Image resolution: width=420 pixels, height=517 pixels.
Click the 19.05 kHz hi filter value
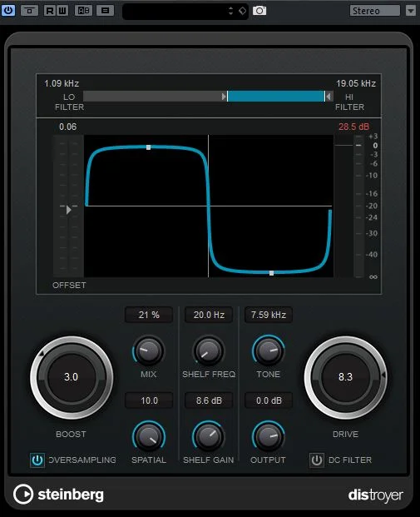(356, 83)
